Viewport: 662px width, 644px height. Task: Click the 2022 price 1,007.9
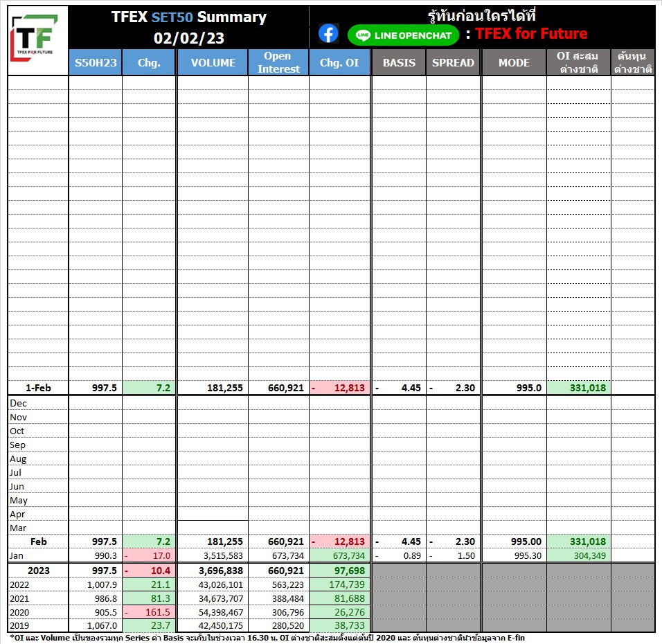tap(102, 585)
